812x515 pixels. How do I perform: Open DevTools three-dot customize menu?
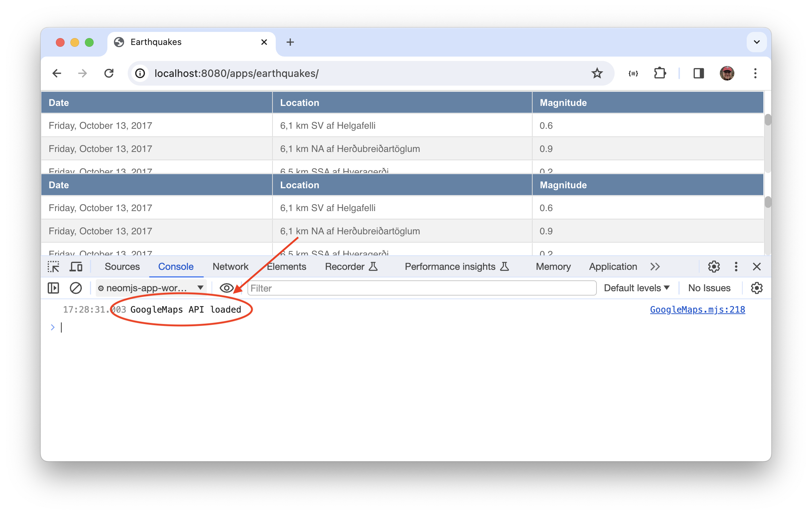(x=736, y=267)
